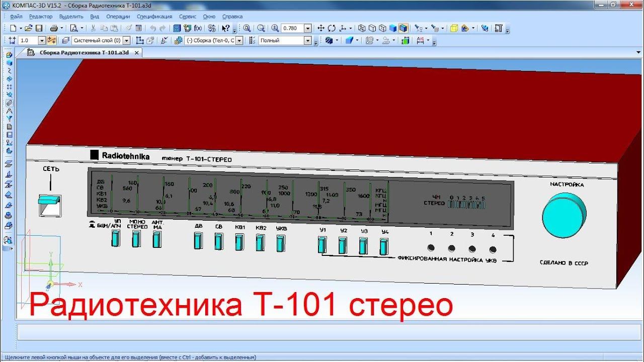Image resolution: width=644 pixels, height=362 pixels.
Task: Click the У1 preset button on tuner
Action: [x=322, y=245]
